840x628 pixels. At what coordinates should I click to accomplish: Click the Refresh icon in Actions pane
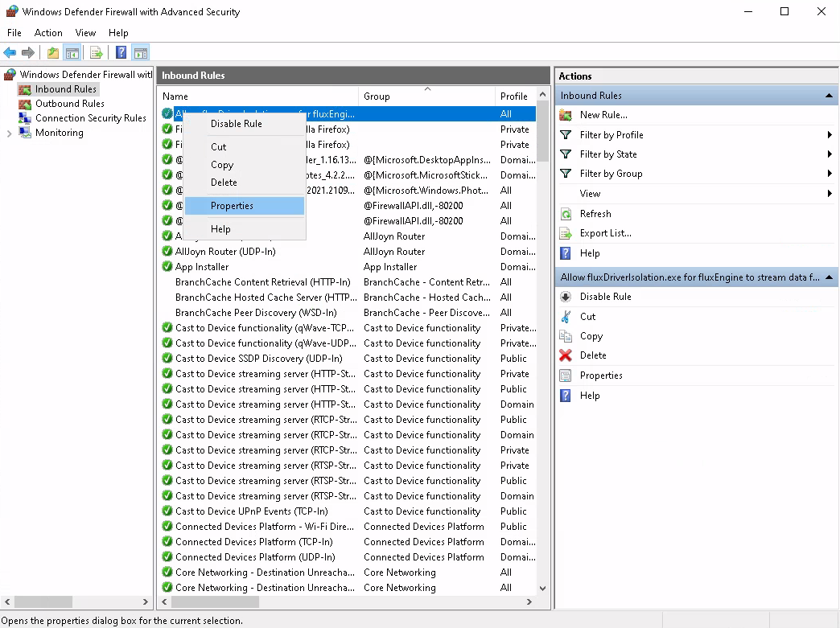click(x=565, y=214)
